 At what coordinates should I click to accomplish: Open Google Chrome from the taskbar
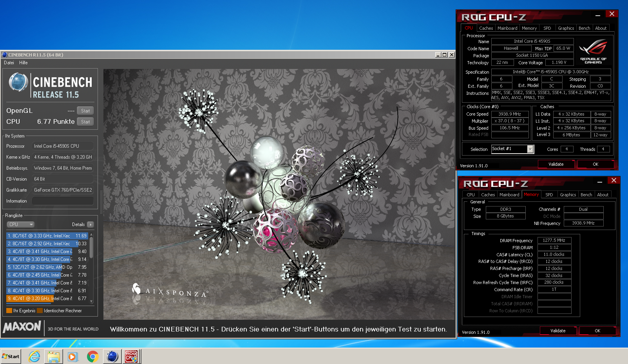tap(92, 357)
